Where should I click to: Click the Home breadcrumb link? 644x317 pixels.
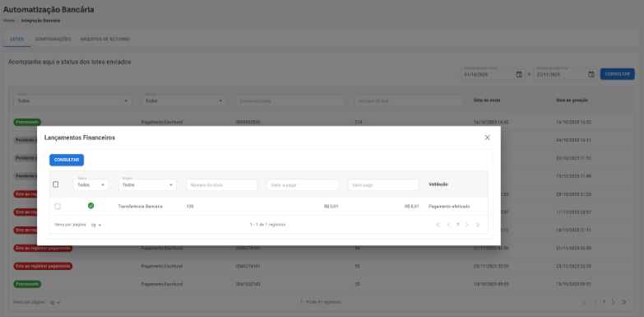(x=9, y=20)
